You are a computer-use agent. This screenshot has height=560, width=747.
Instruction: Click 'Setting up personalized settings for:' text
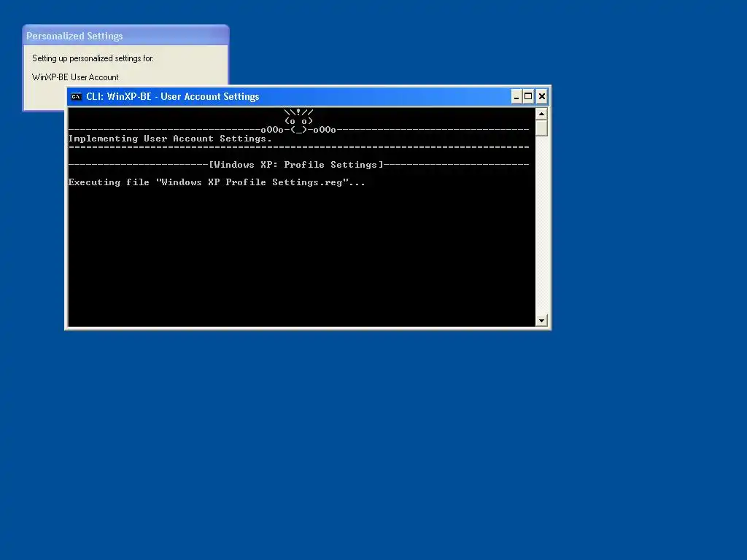[x=93, y=58]
